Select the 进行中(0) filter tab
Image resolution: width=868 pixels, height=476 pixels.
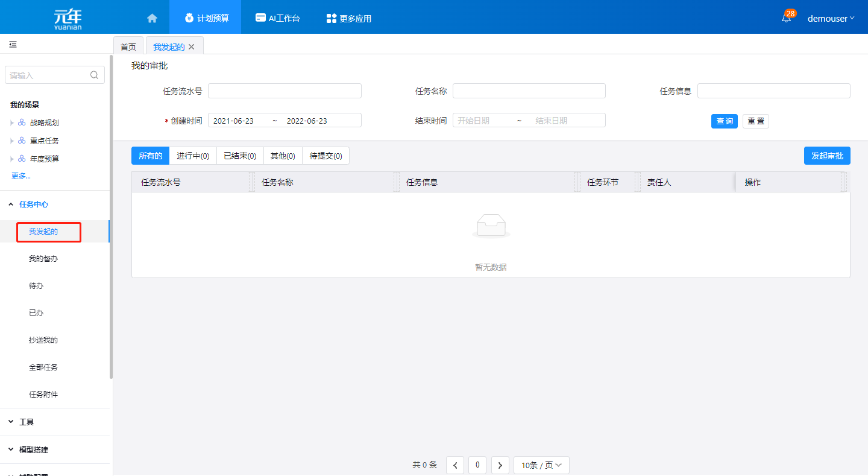pyautogui.click(x=192, y=156)
